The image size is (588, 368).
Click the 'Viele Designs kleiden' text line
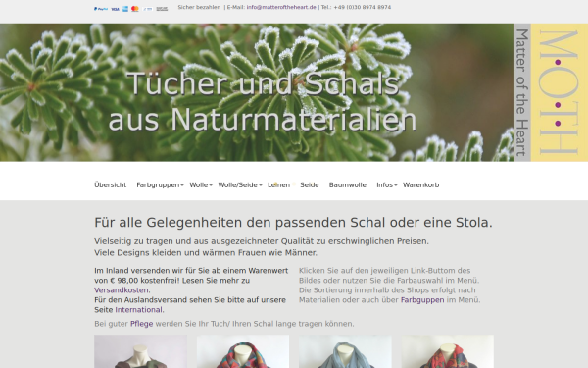point(206,253)
